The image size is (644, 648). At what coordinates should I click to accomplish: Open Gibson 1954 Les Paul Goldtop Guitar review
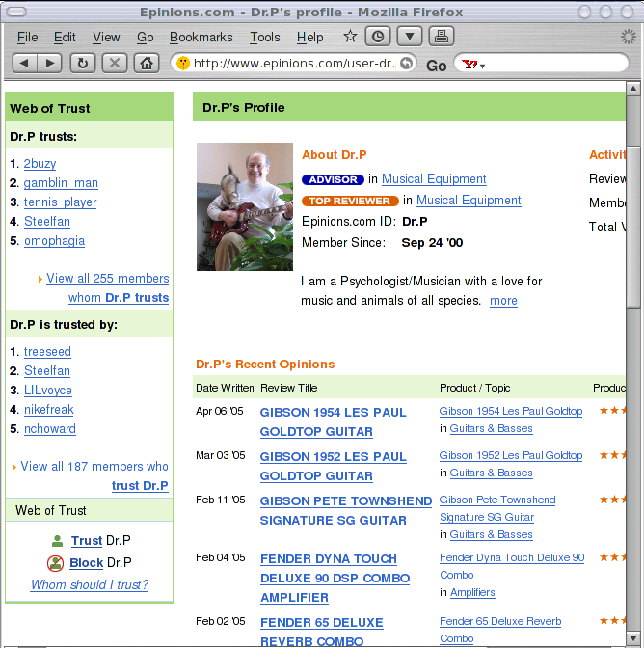(x=333, y=422)
